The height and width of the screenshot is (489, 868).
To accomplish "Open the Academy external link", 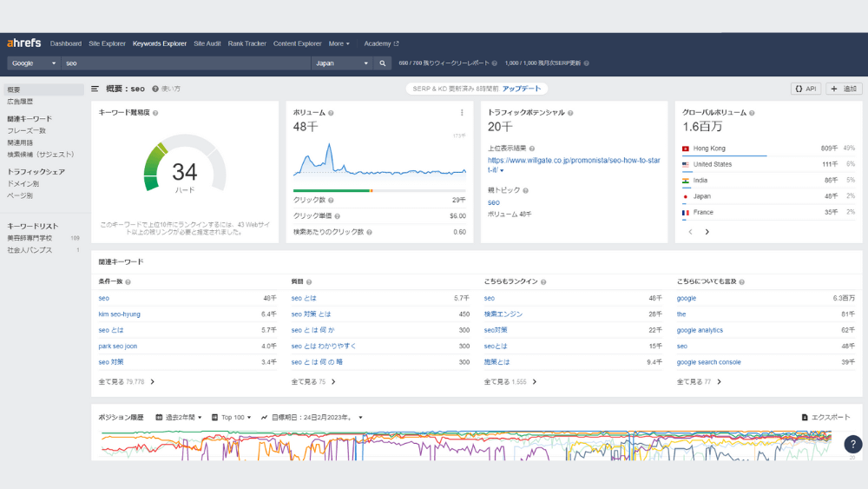I will pos(381,43).
